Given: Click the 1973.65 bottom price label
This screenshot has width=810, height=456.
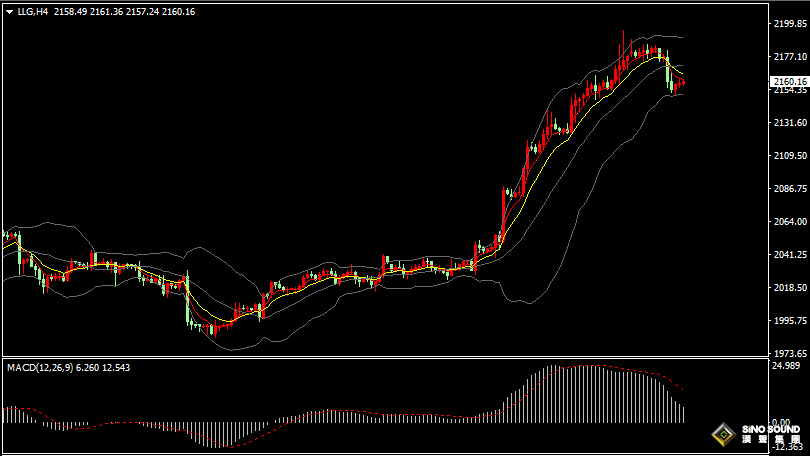Looking at the screenshot, I should pos(789,354).
